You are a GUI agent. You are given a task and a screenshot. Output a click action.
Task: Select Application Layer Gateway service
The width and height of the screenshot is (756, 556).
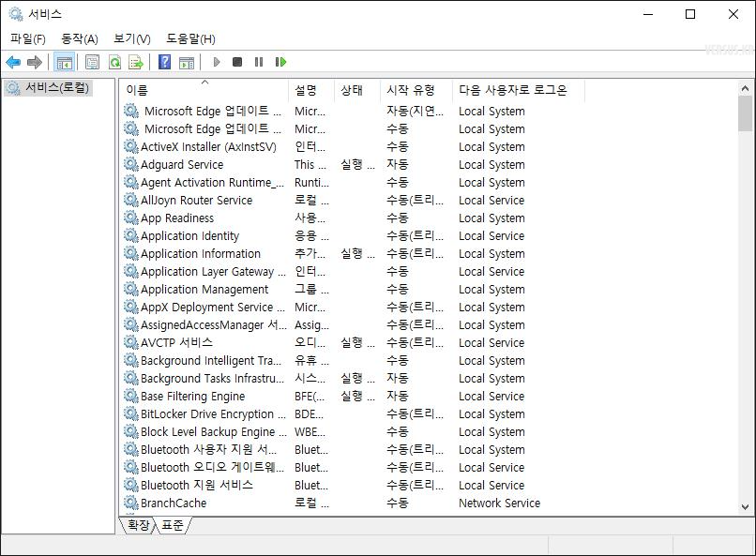click(353, 271)
